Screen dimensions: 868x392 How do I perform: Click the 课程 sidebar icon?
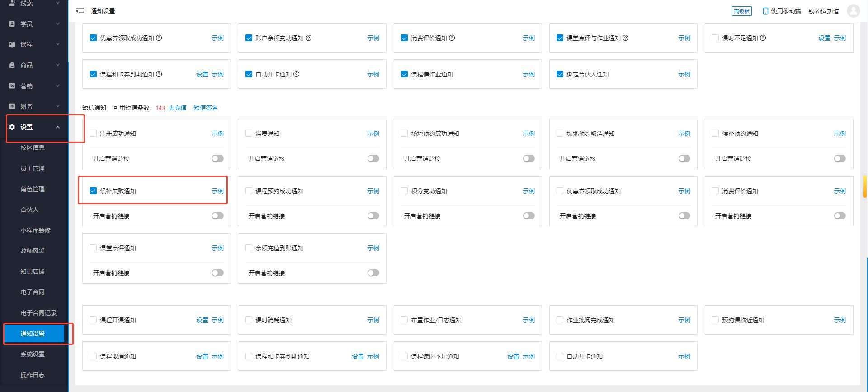click(12, 44)
